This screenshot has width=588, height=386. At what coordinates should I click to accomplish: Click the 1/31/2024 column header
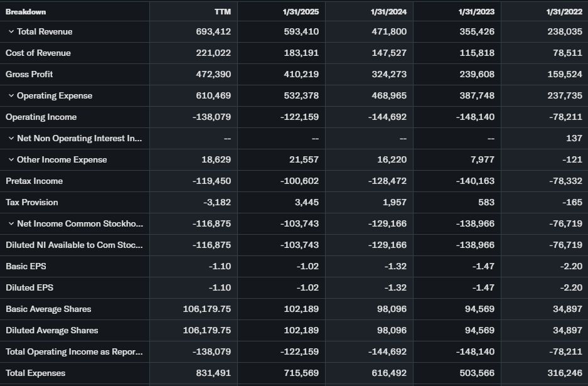tap(389, 12)
